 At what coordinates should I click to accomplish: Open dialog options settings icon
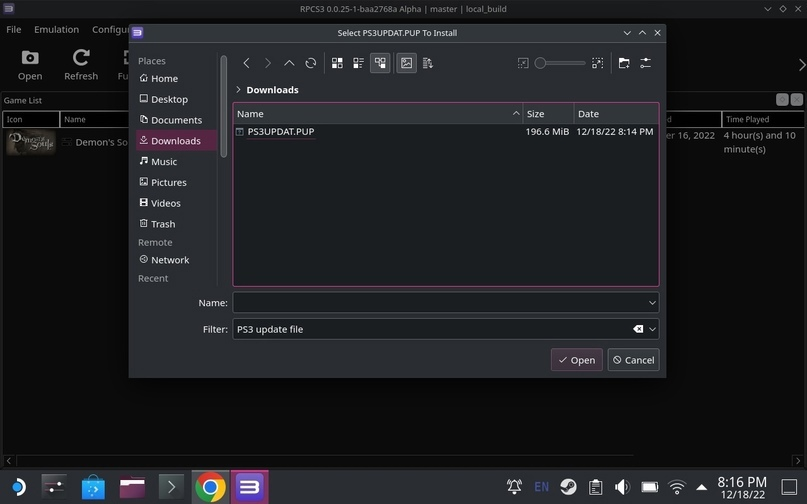[645, 63]
